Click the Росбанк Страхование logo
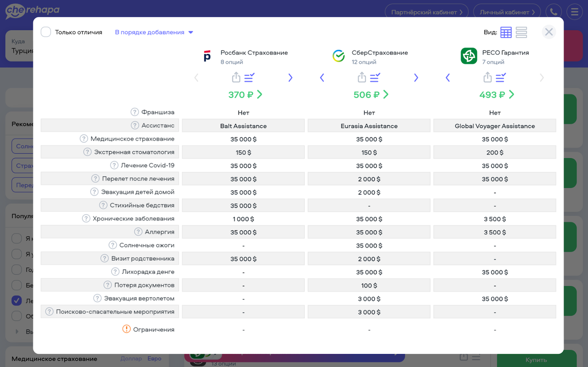The height and width of the screenshot is (367, 588). (207, 56)
